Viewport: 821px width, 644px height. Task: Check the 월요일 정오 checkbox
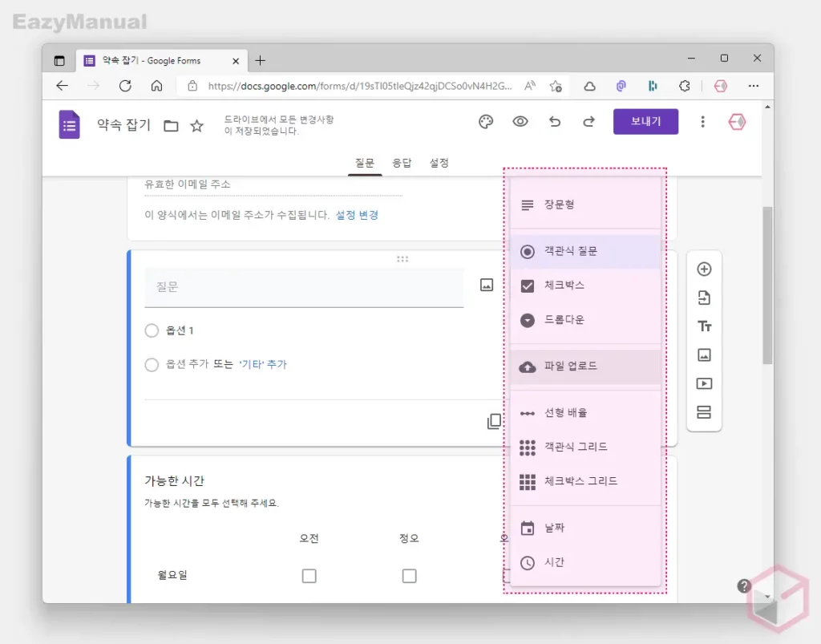pos(409,575)
